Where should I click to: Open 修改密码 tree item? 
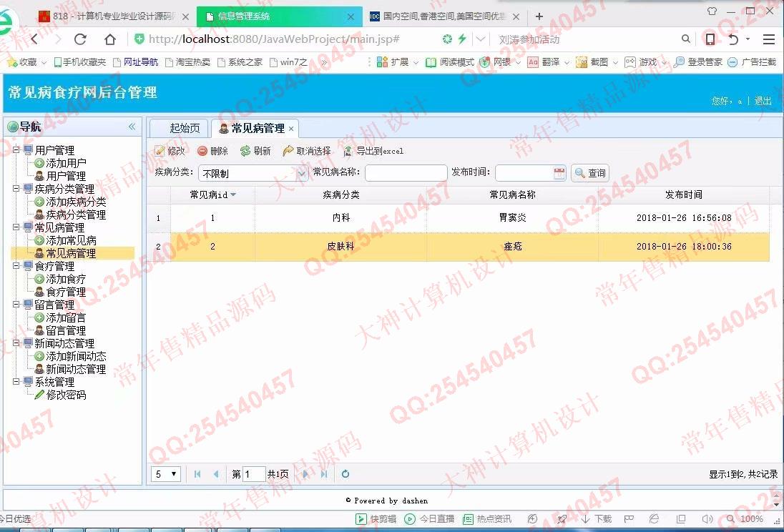point(61,395)
